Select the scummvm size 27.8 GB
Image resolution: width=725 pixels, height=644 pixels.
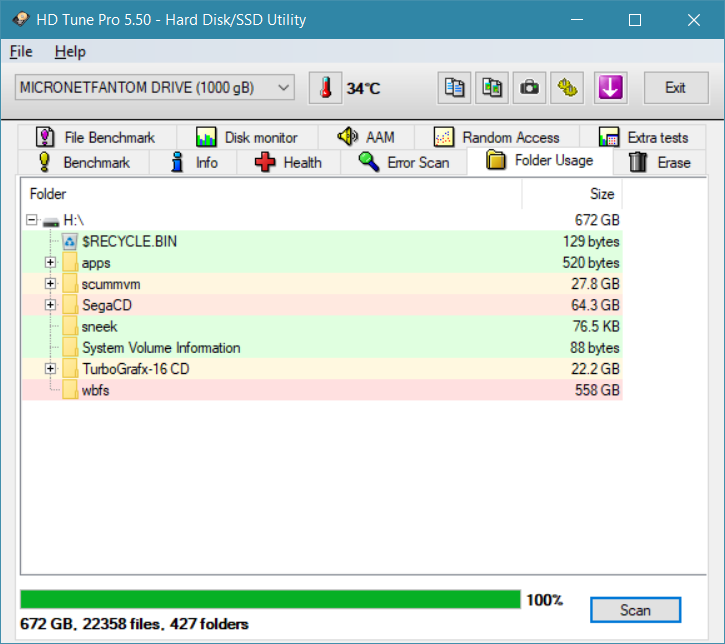pyautogui.click(x=595, y=284)
